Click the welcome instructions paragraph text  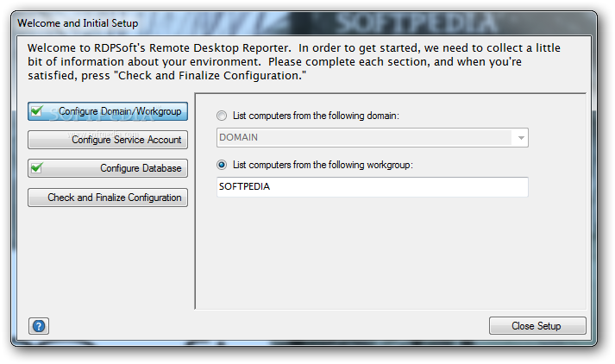(x=294, y=61)
